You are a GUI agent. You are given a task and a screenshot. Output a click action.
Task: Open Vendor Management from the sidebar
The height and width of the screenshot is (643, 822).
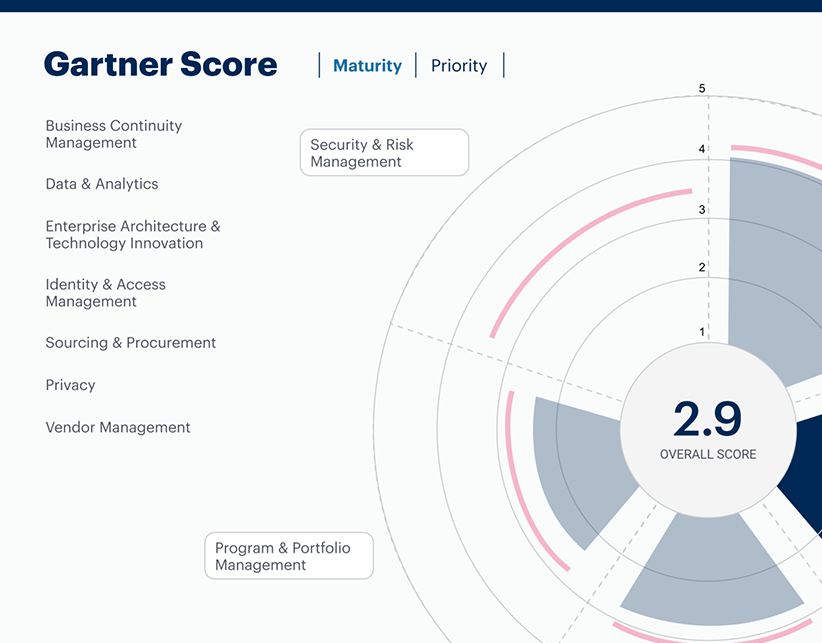coord(118,427)
